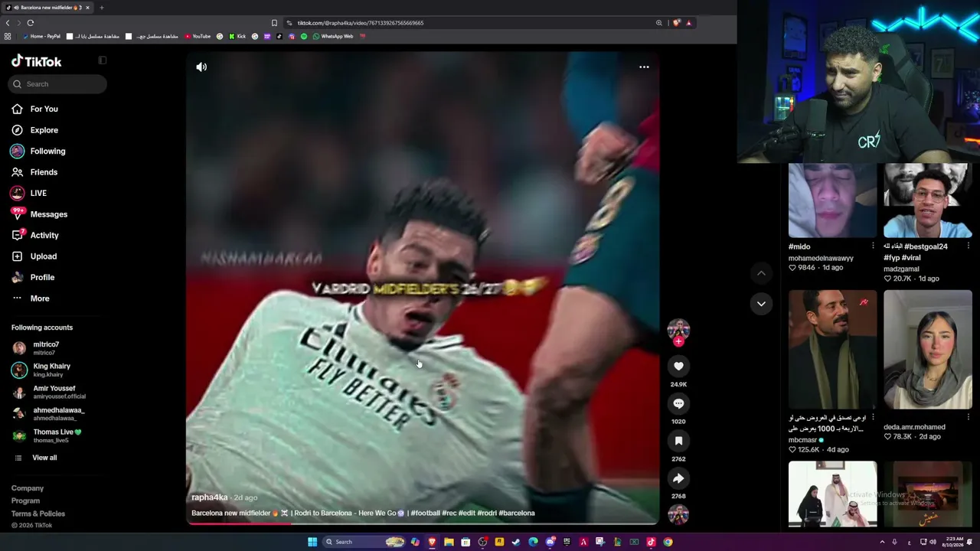Follow rapha4ka using the red plus badge
Viewport: 980px width, 551px height.
(678, 342)
